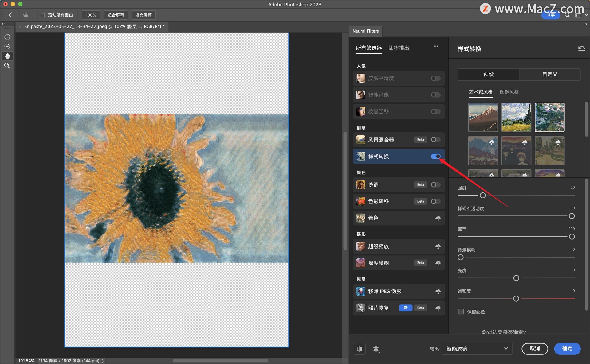Image resolution: width=590 pixels, height=364 pixels.
Task: Switch to the 即将推出 tab
Action: pos(399,48)
